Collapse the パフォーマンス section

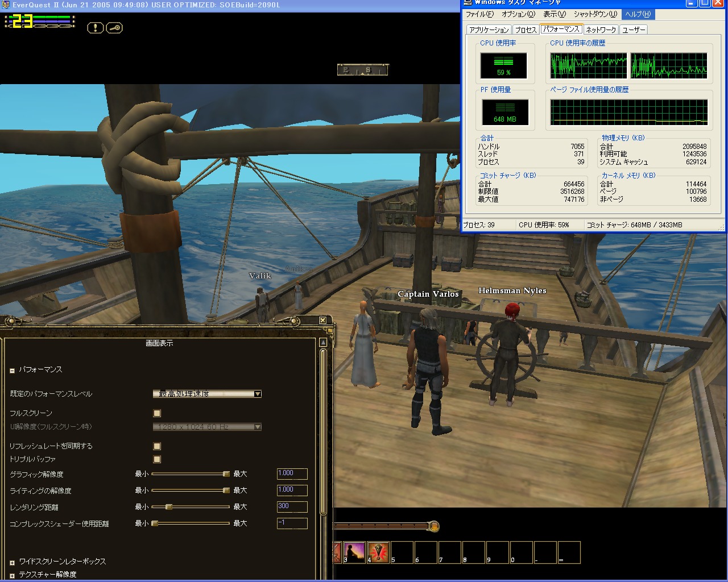12,371
